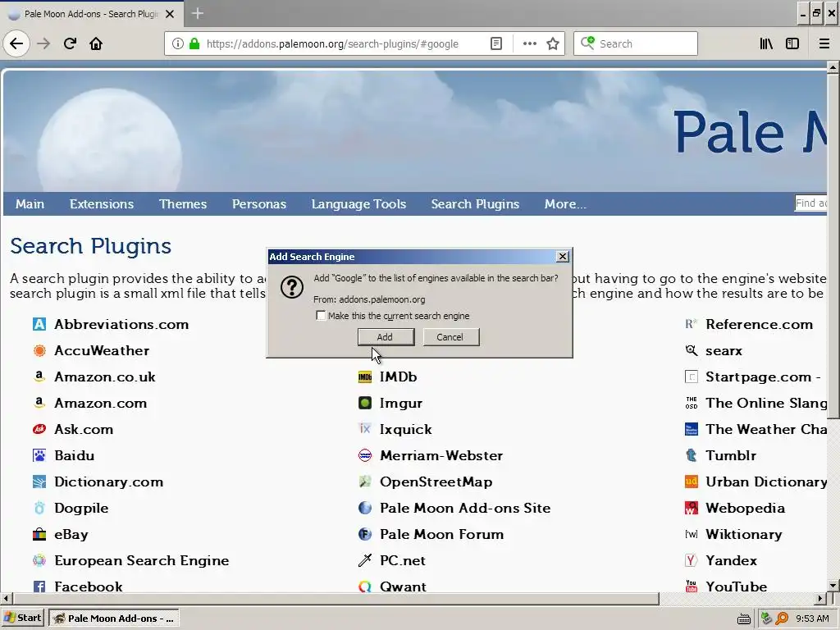Open the keyboard icon in system tray
Viewport: 840px width, 630px height.
(x=743, y=619)
